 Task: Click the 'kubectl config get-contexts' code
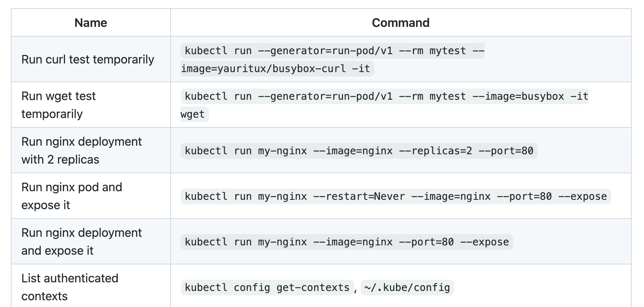(x=267, y=288)
